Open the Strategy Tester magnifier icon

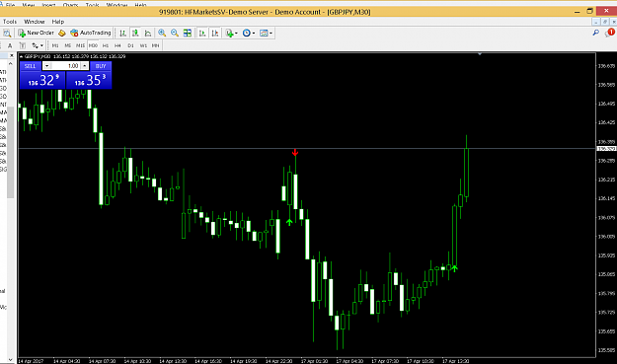(x=7, y=33)
